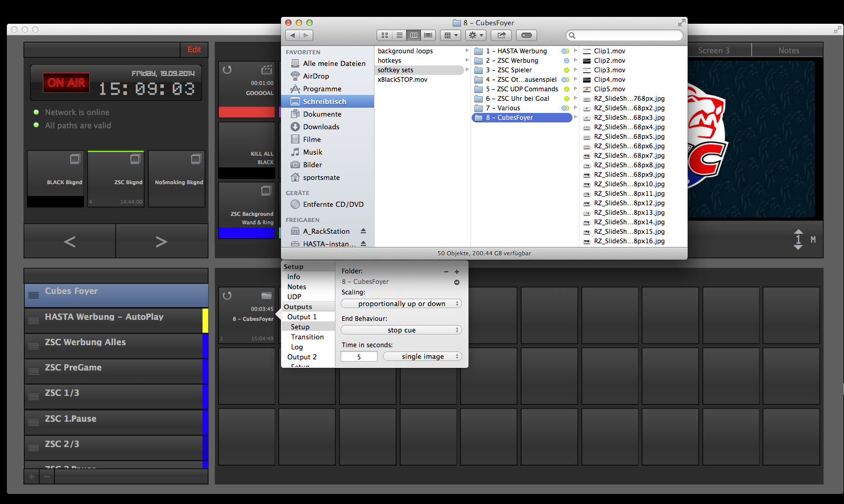Screen dimensions: 844x504
Task: Click blue swatch on ZSC Werbung Alles
Action: pyautogui.click(x=205, y=346)
